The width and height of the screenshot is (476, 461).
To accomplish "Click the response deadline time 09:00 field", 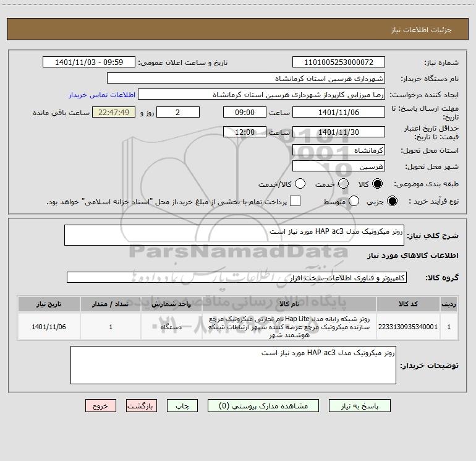I will pos(245,112).
